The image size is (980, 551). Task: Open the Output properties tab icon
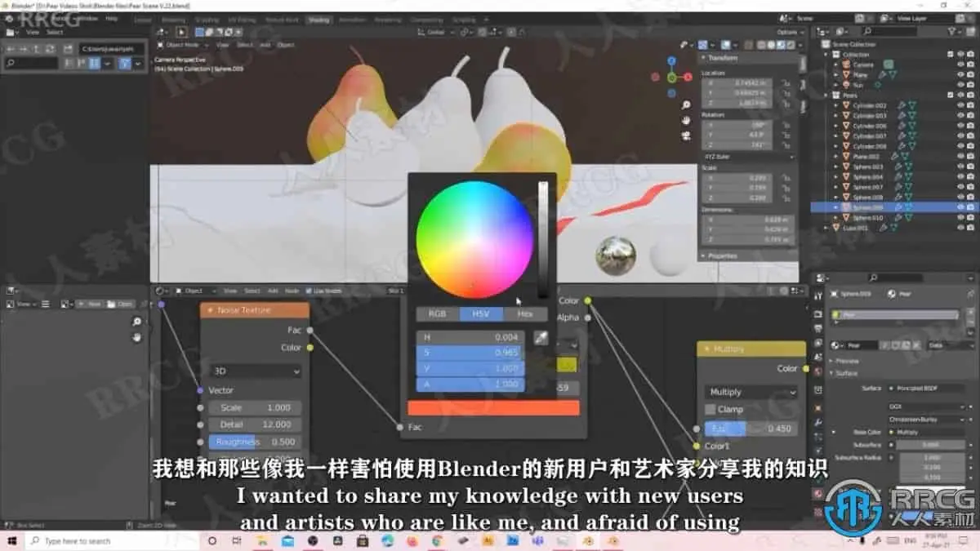pos(818,328)
